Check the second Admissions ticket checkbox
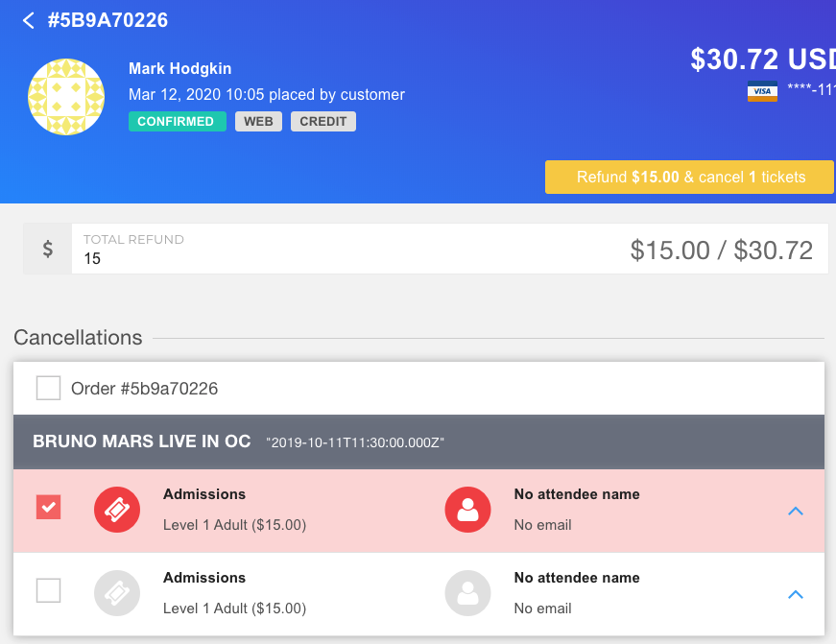This screenshot has height=644, width=836. [x=49, y=590]
